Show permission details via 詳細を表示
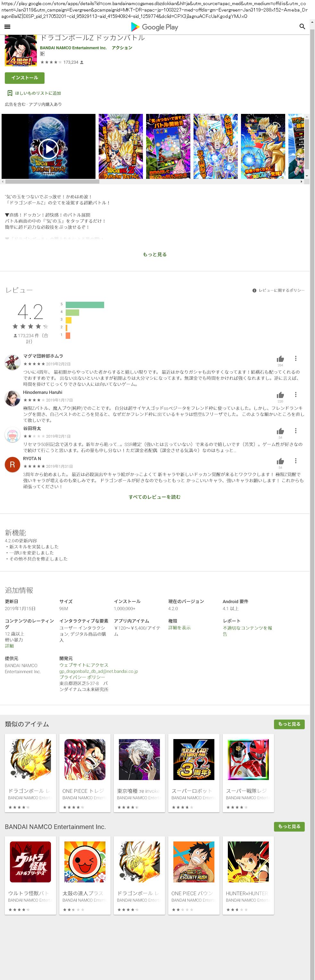The width and height of the screenshot is (315, 980). 179,628
